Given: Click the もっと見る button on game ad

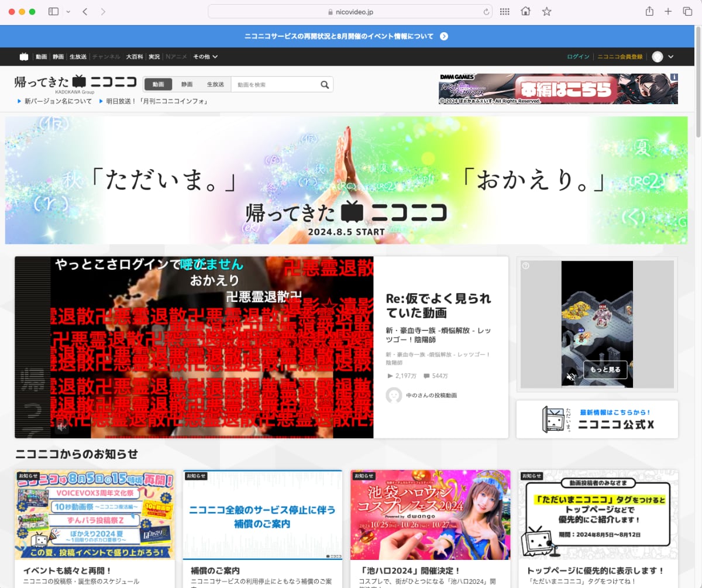Looking at the screenshot, I should point(605,370).
